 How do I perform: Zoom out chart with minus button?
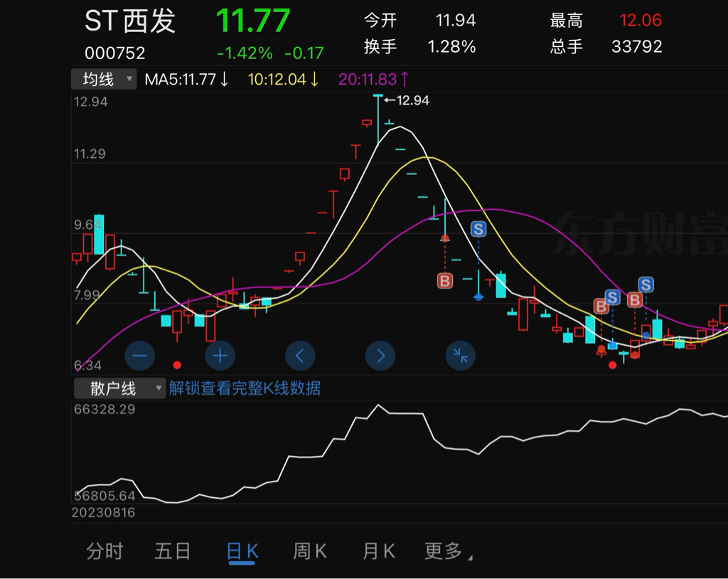pyautogui.click(x=140, y=356)
